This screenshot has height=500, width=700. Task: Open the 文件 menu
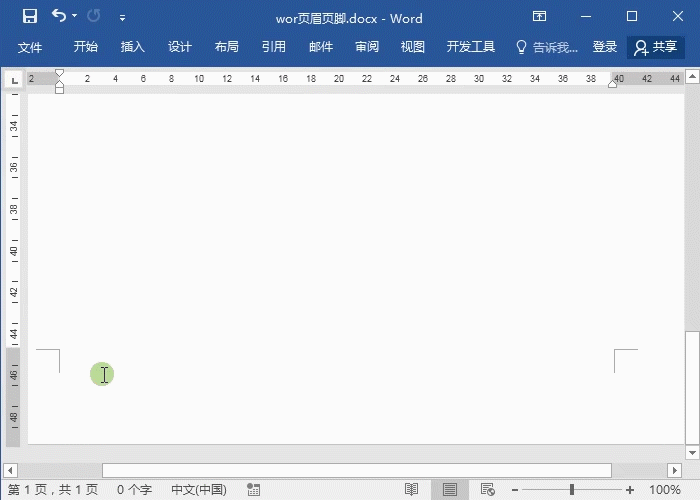30,47
